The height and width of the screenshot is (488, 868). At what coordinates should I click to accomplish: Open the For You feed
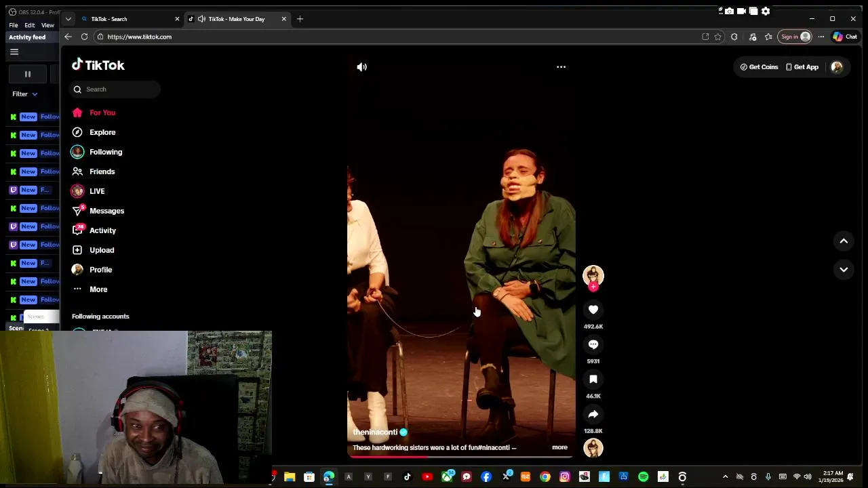click(x=94, y=113)
